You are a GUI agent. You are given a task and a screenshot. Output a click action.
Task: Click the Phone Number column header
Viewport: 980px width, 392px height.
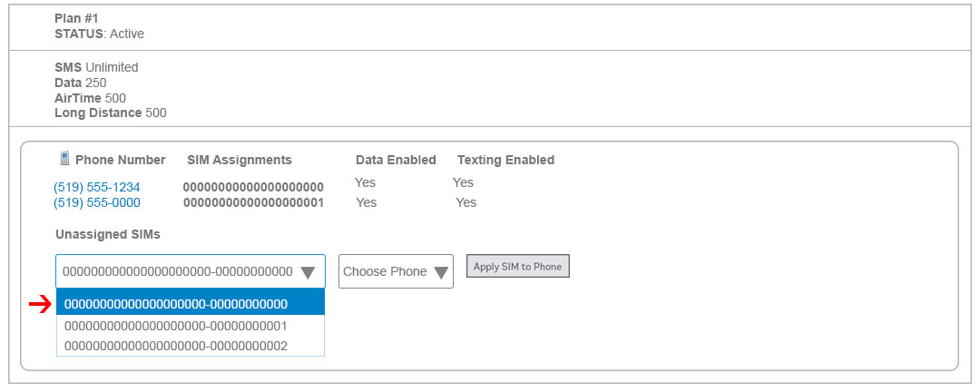tap(121, 160)
